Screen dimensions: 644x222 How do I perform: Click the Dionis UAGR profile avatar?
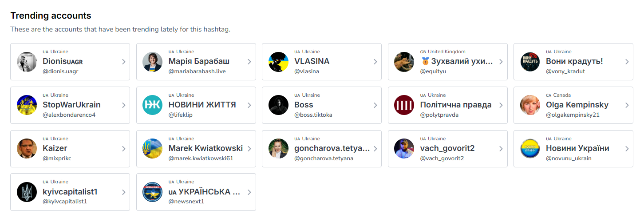[x=27, y=62]
